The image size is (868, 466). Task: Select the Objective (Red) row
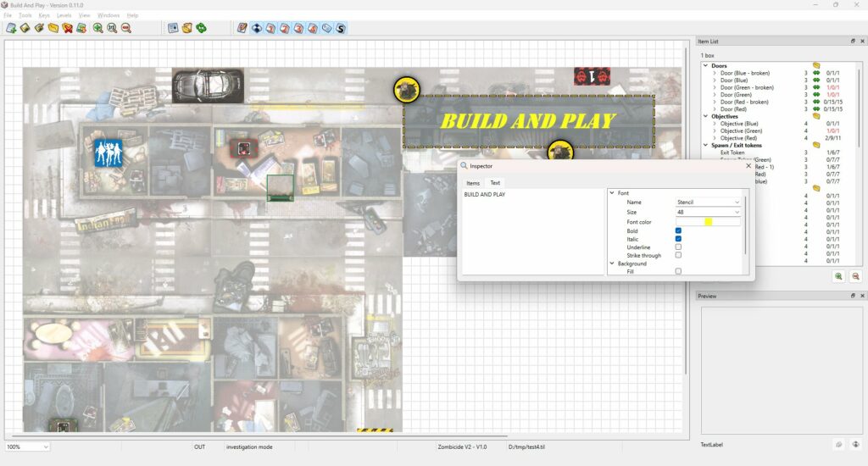(781, 138)
